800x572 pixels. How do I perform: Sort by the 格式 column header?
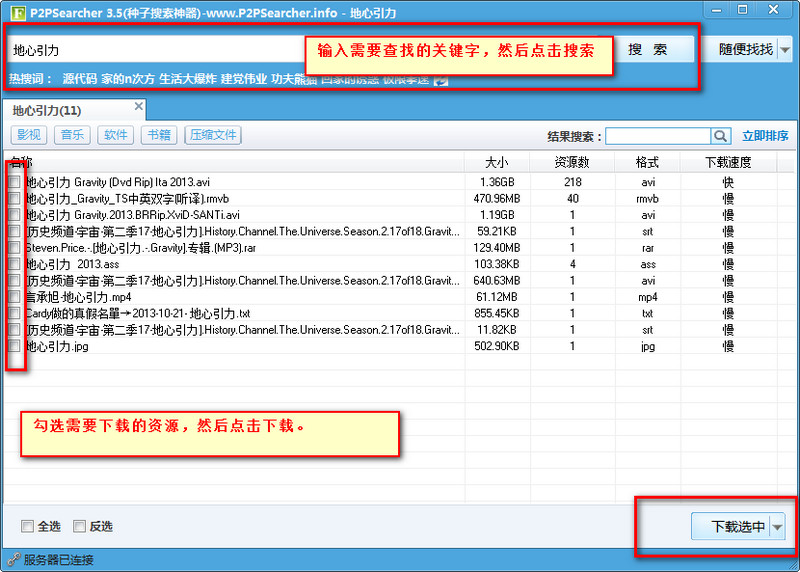[647, 162]
